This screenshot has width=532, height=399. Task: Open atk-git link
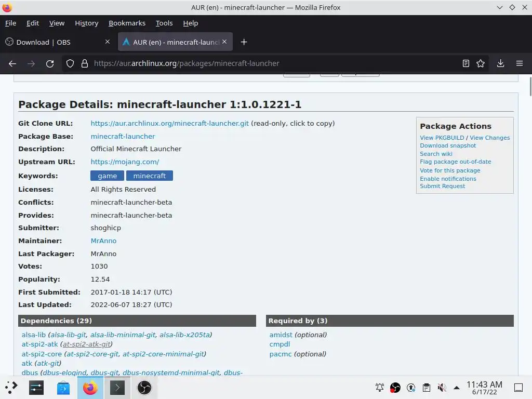(x=48, y=363)
